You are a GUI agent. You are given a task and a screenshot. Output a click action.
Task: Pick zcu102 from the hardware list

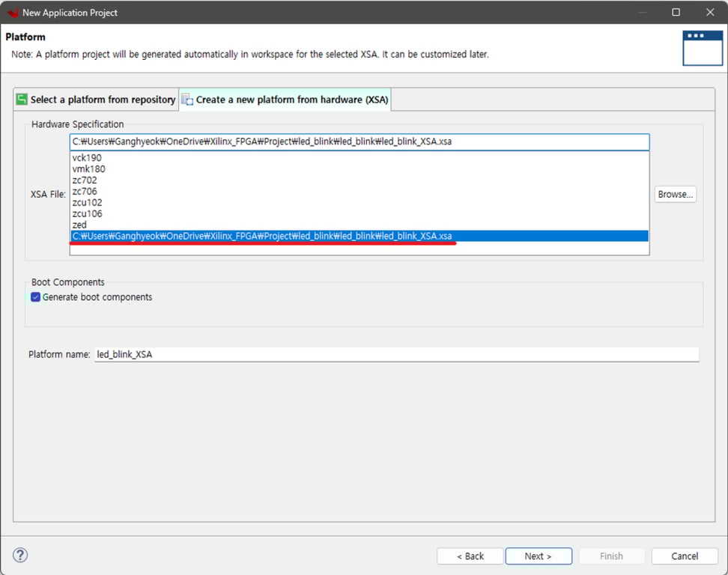pos(359,202)
